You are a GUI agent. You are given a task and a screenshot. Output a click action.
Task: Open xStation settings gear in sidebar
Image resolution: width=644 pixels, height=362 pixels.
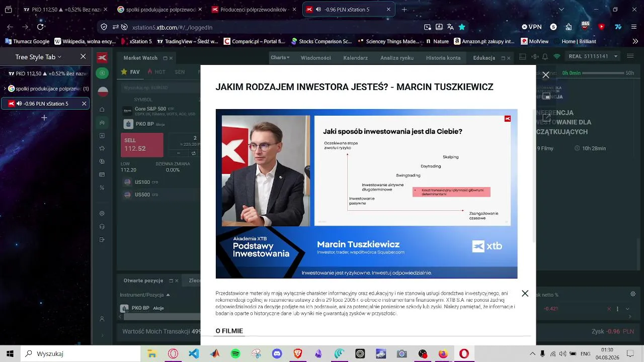point(102,214)
